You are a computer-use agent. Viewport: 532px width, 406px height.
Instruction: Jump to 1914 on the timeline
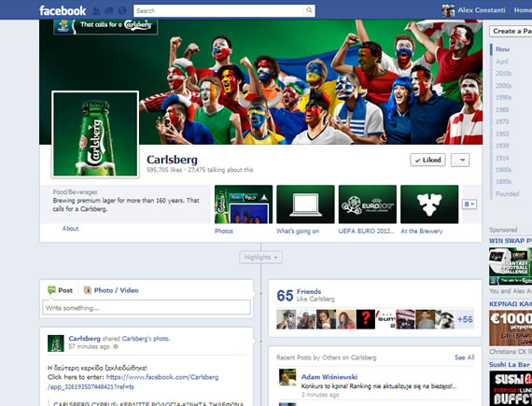pyautogui.click(x=502, y=158)
